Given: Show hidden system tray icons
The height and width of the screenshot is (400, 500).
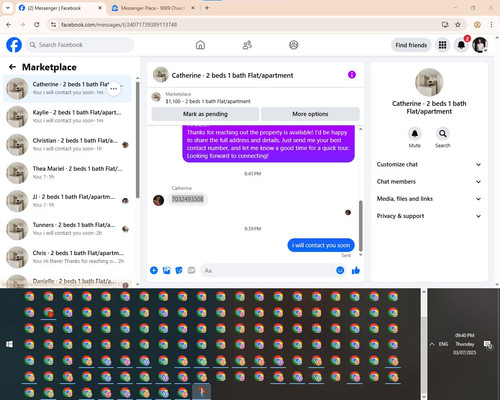Looking at the screenshot, I should coord(432,344).
